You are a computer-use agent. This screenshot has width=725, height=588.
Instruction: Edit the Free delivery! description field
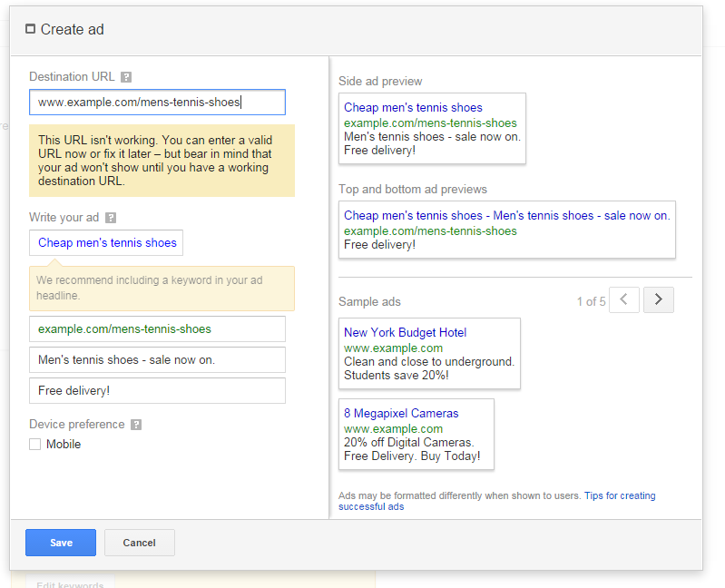click(x=157, y=390)
